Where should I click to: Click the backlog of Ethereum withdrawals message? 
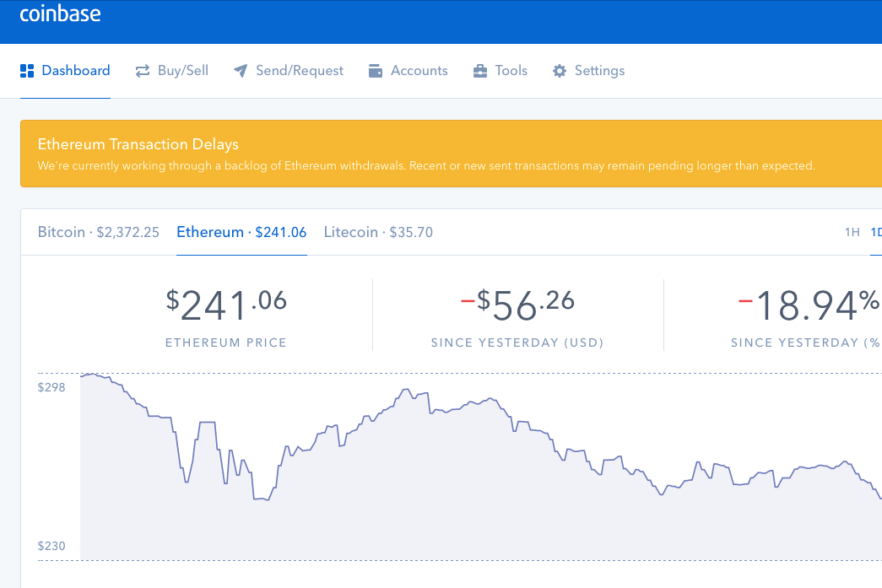[x=426, y=166]
